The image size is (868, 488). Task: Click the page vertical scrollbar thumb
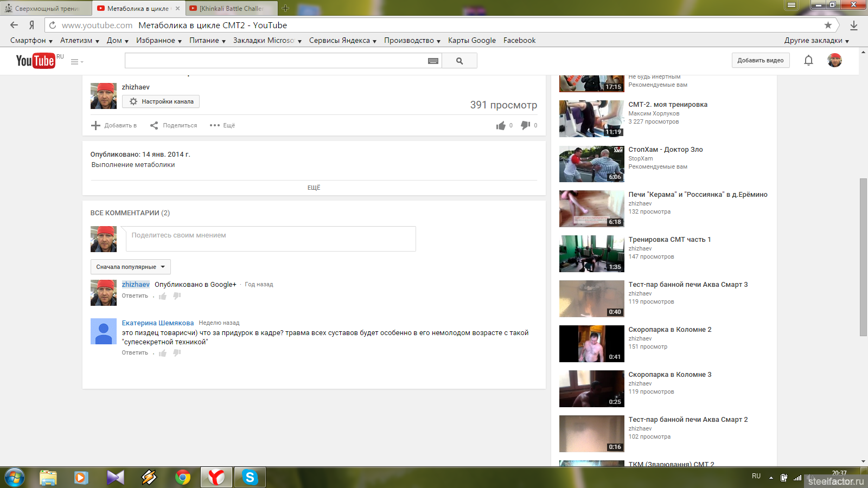(863, 257)
